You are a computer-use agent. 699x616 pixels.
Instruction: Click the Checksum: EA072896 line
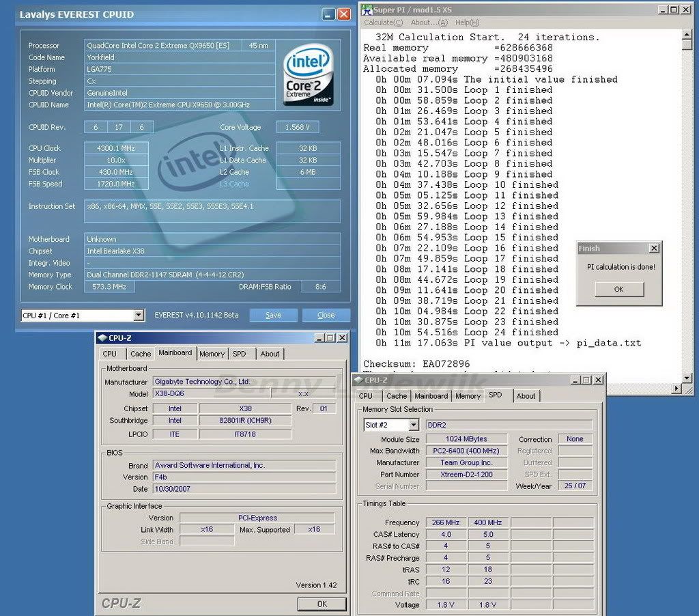click(x=416, y=364)
